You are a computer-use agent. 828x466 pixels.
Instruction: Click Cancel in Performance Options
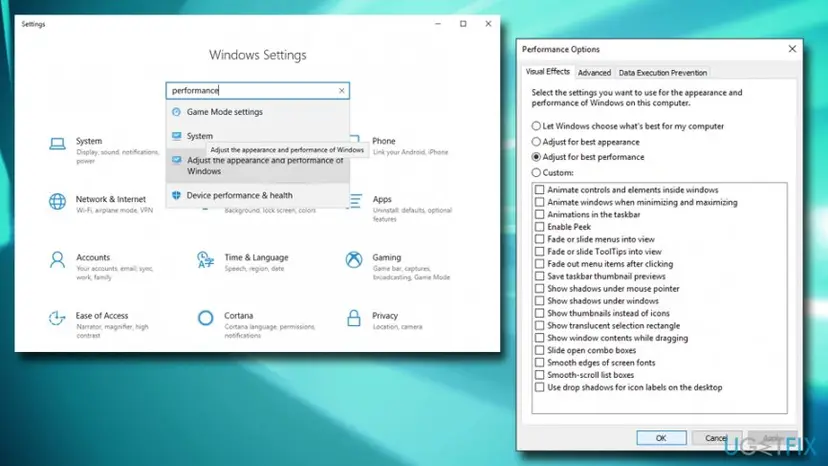tap(716, 438)
